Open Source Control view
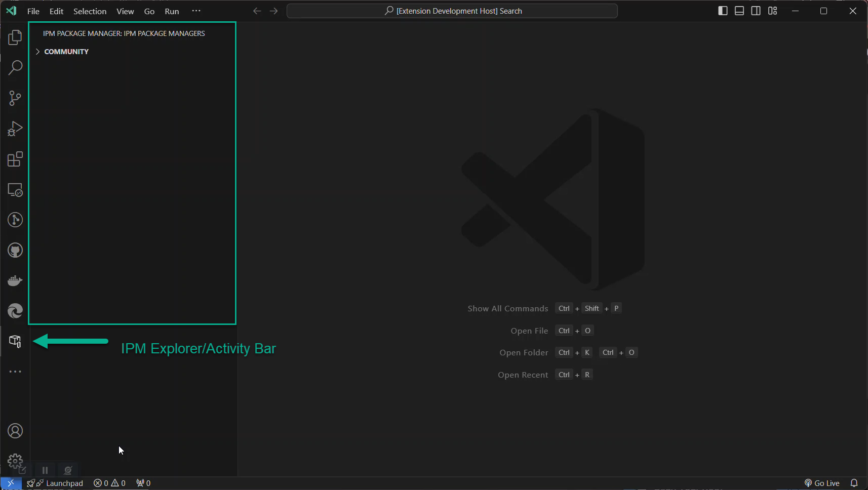Viewport: 868px width, 490px height. point(15,98)
